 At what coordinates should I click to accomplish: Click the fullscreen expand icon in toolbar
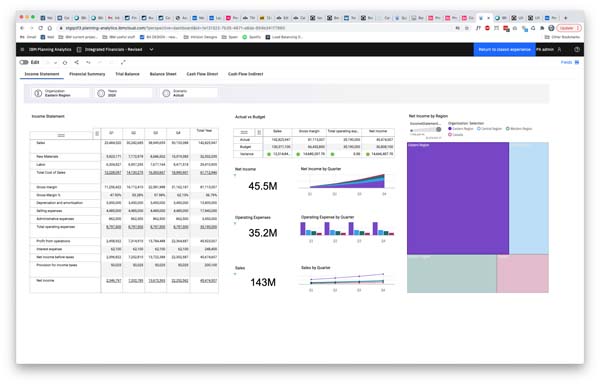123,62
